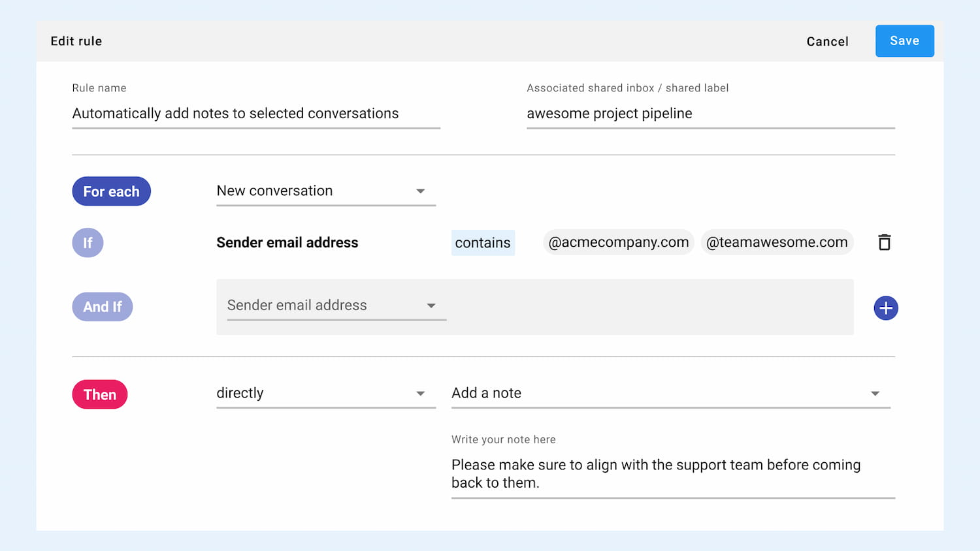Click the associated shared inbox field
The width and height of the screenshot is (980, 551).
click(710, 114)
